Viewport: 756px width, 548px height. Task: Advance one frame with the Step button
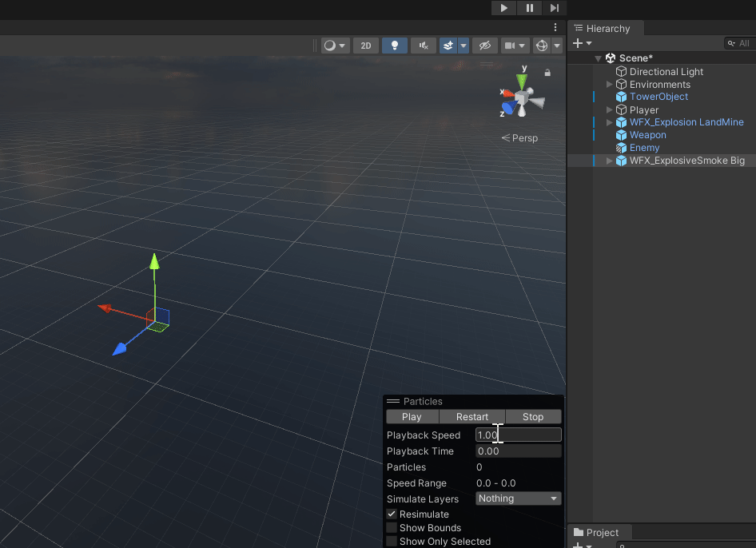(x=555, y=8)
